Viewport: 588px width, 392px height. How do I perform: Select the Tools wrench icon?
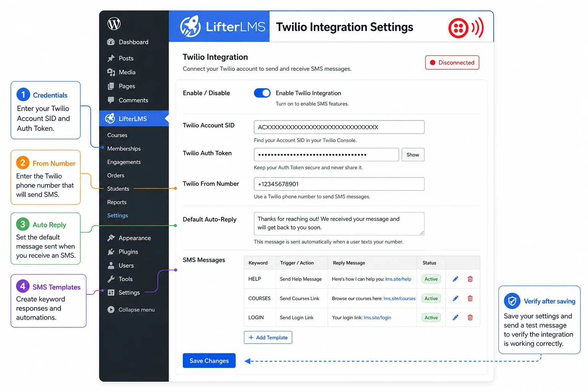tap(111, 279)
